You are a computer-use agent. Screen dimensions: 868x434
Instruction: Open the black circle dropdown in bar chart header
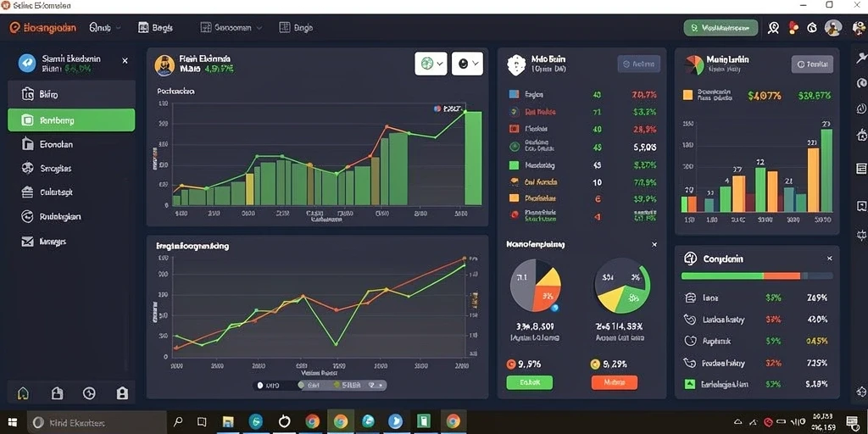click(x=467, y=64)
